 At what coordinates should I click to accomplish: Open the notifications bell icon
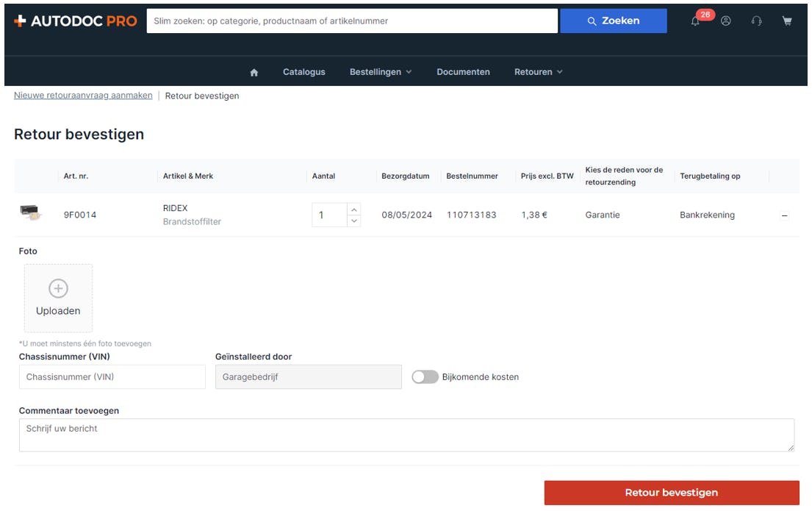(x=695, y=21)
